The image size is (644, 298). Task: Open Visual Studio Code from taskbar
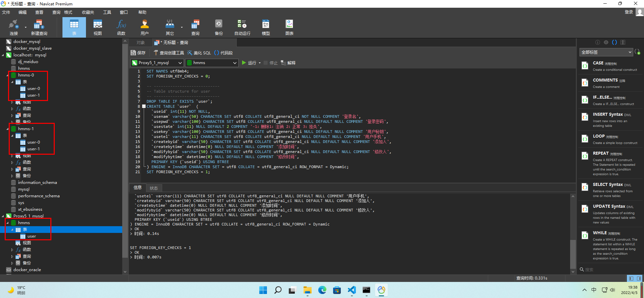click(352, 290)
